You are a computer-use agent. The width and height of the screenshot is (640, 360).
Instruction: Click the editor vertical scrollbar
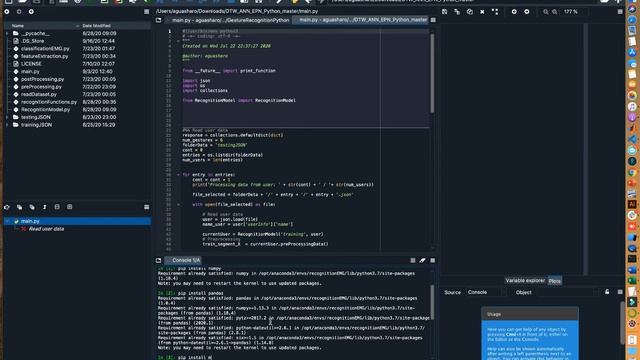click(432, 73)
